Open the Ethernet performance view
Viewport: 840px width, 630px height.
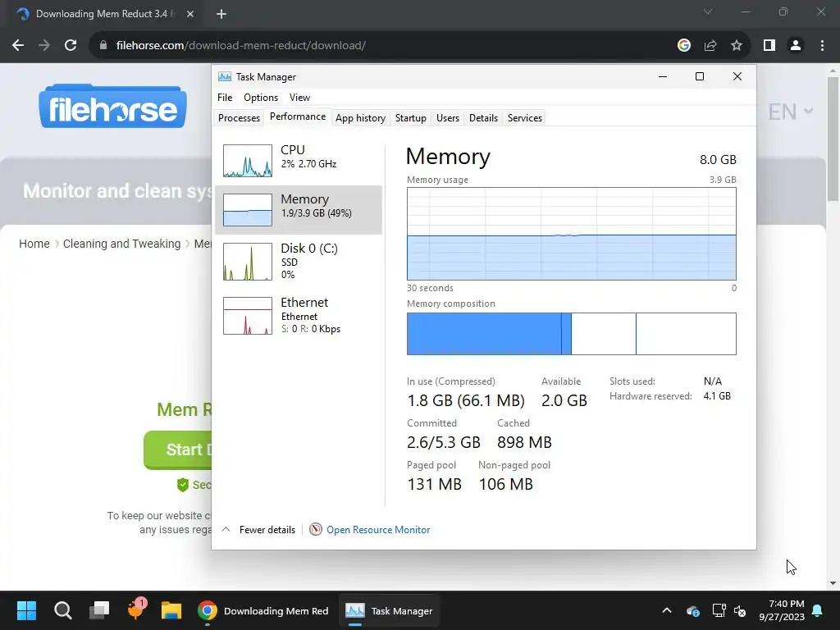(x=299, y=316)
